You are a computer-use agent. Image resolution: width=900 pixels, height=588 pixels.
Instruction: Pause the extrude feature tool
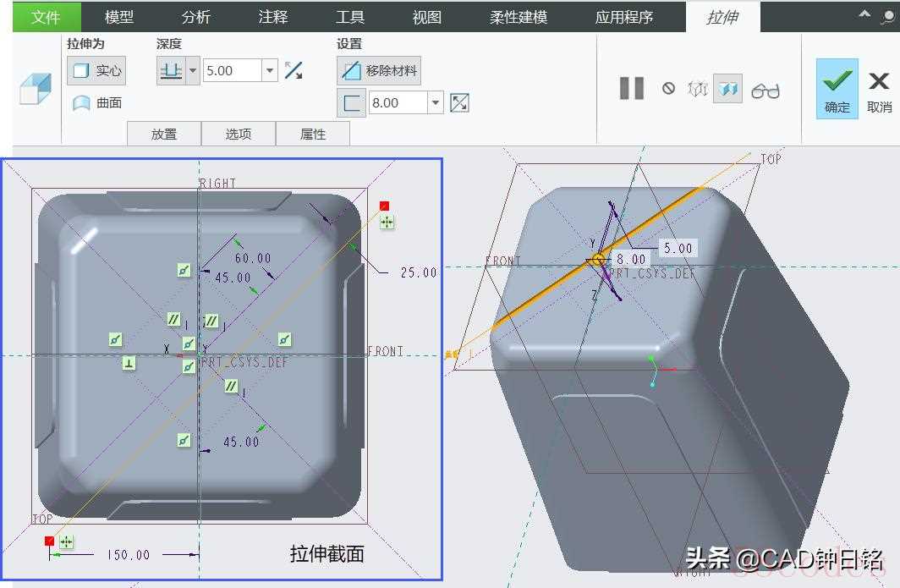[632, 88]
